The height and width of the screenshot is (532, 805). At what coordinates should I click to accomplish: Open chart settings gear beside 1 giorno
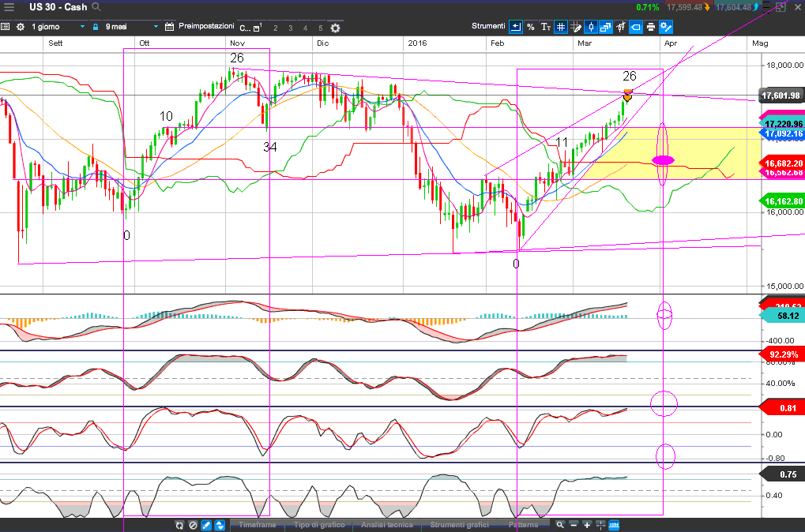coord(21,27)
